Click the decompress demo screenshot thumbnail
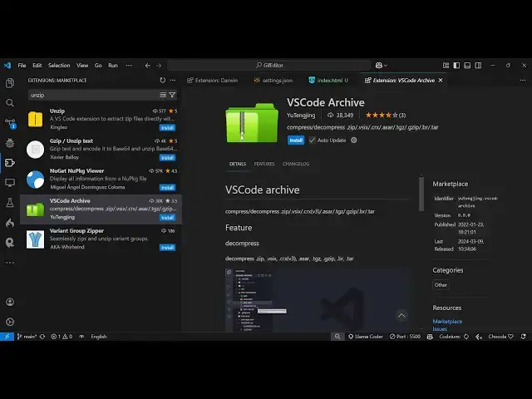The width and height of the screenshot is (532, 399). 318,300
